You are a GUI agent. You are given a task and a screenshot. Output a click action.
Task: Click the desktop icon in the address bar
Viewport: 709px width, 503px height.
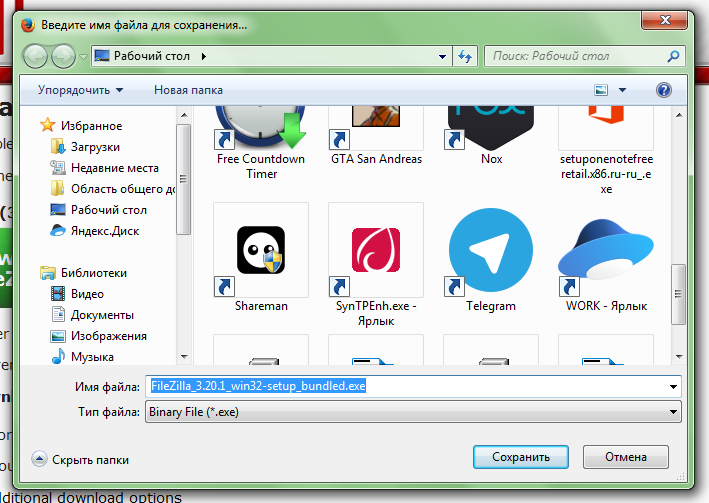(102, 56)
